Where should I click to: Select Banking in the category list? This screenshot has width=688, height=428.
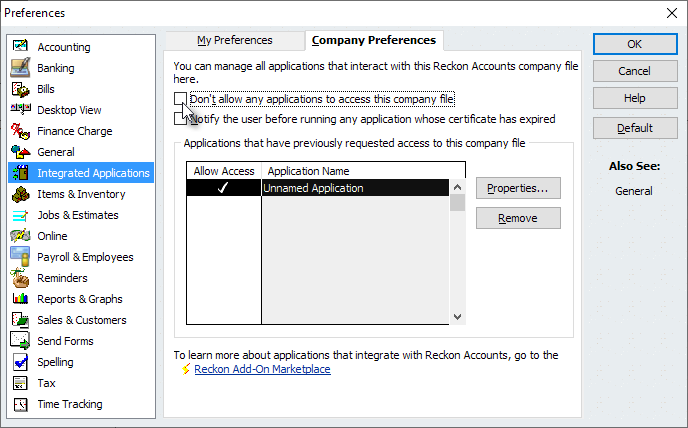(56, 68)
